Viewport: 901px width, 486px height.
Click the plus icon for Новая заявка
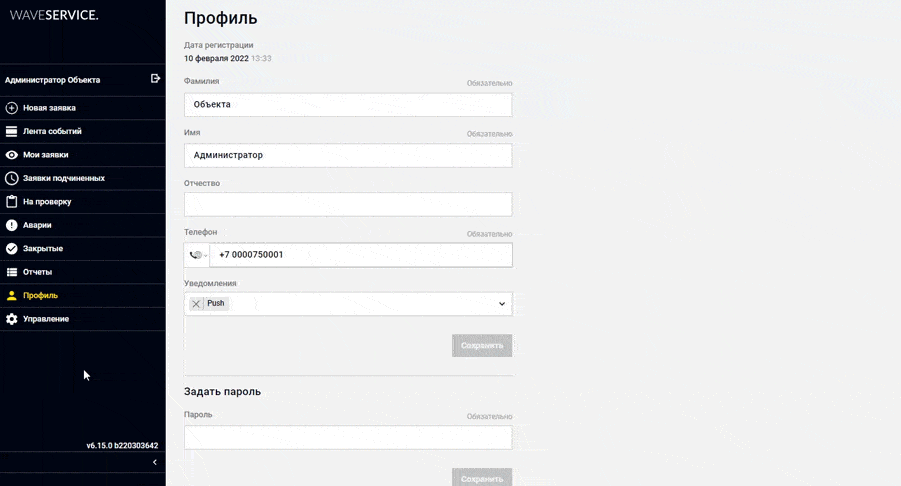click(x=12, y=108)
